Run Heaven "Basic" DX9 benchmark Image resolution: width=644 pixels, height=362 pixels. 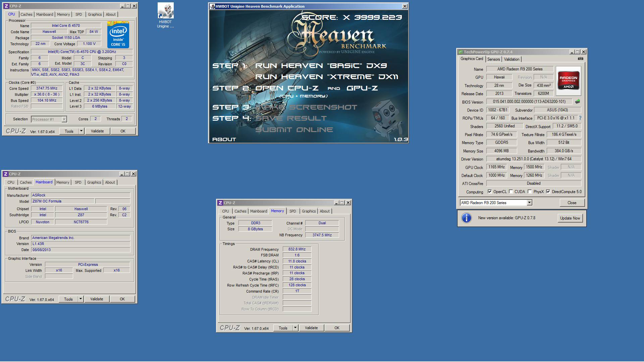point(321,66)
